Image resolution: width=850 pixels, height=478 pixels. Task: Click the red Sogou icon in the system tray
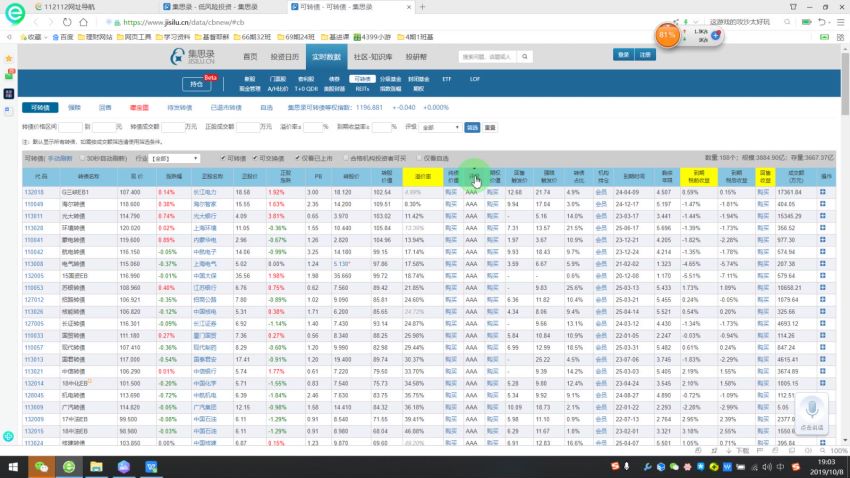click(x=796, y=467)
